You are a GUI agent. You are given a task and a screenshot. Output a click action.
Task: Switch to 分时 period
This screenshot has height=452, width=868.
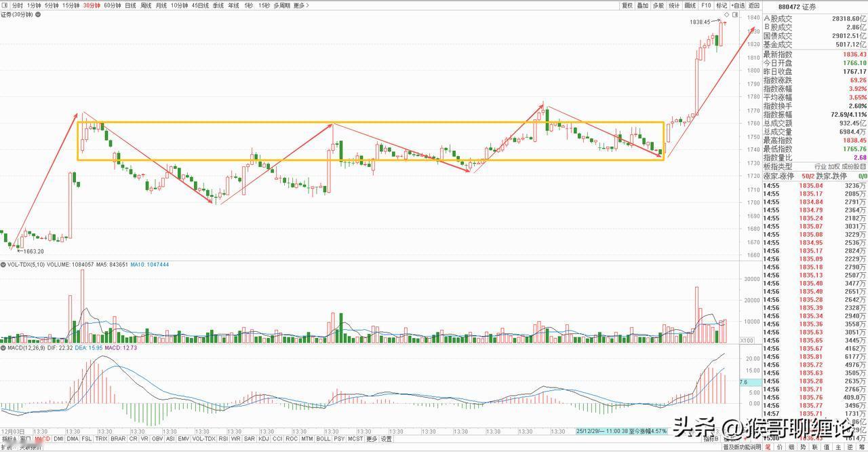18,5
